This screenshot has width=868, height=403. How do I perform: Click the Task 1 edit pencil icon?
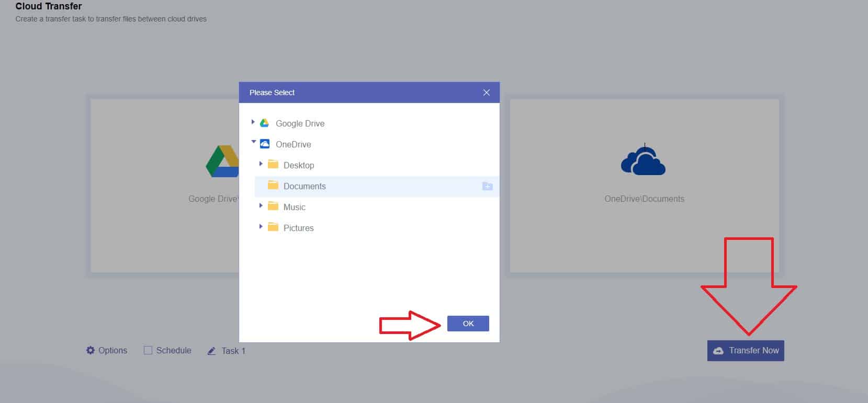211,351
